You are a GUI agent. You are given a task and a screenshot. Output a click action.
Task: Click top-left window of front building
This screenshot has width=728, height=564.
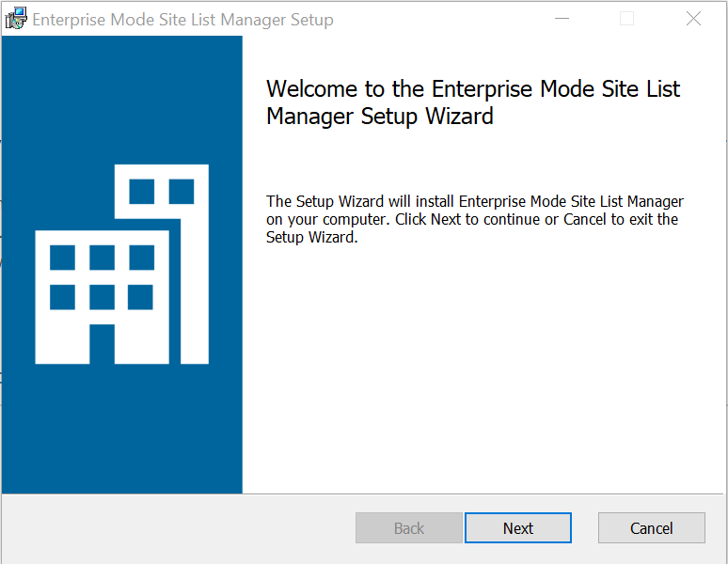coord(62,258)
